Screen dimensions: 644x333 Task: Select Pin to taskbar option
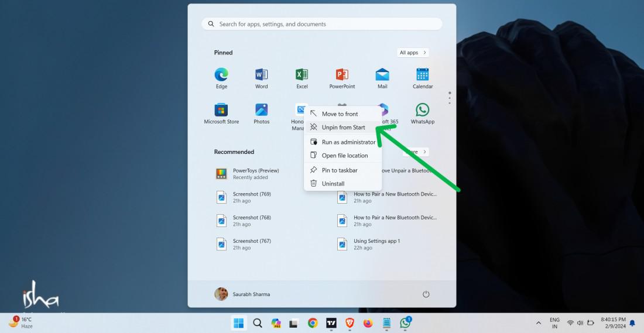tap(343, 170)
